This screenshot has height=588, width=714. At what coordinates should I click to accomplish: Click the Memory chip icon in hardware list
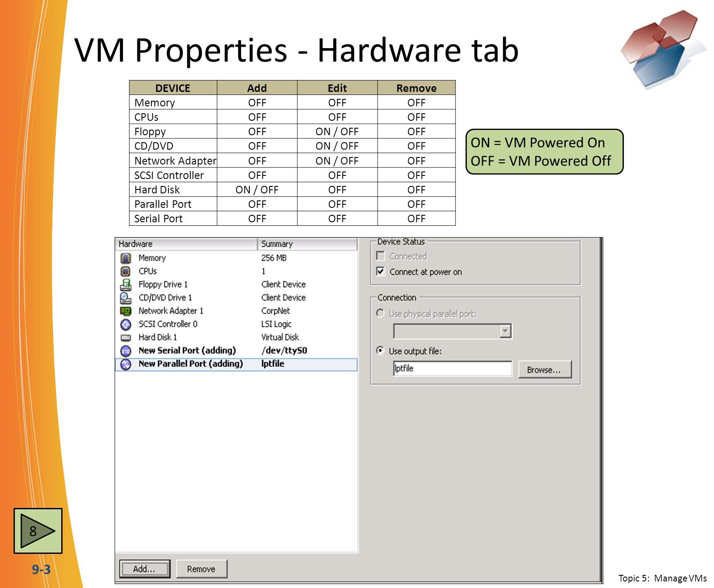[x=126, y=258]
